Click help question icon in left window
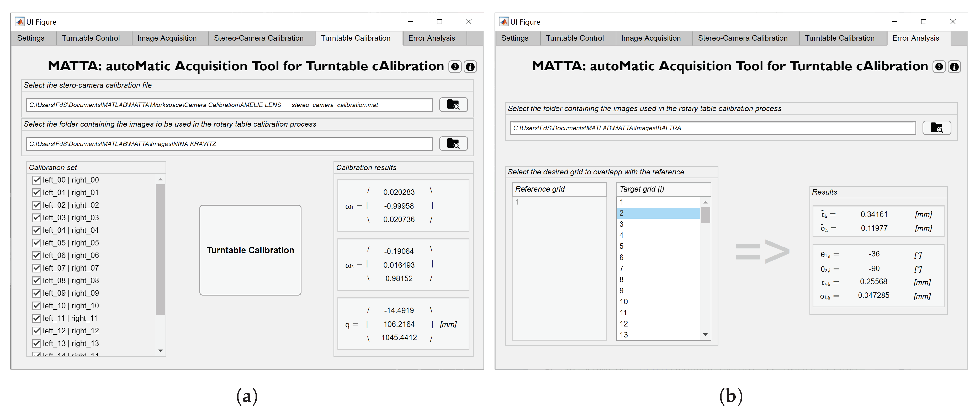This screenshot has height=413, width=980. pos(455,67)
